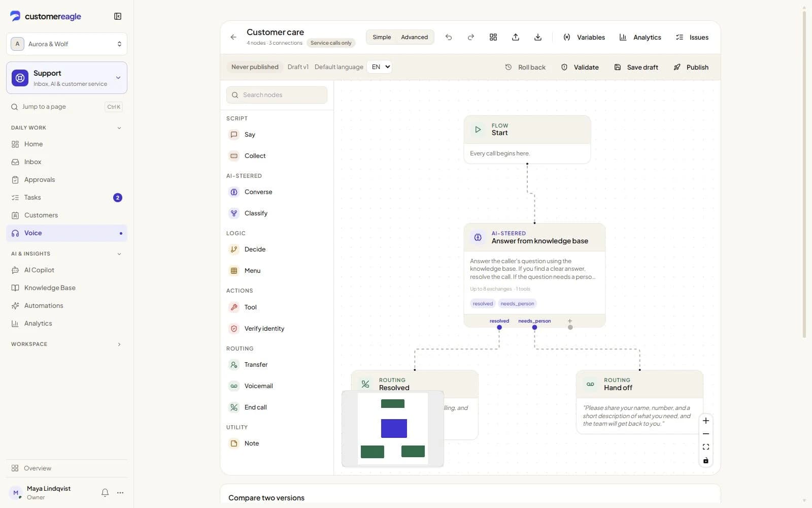
Task: Click the download arrow icon in toolbar
Action: point(538,37)
